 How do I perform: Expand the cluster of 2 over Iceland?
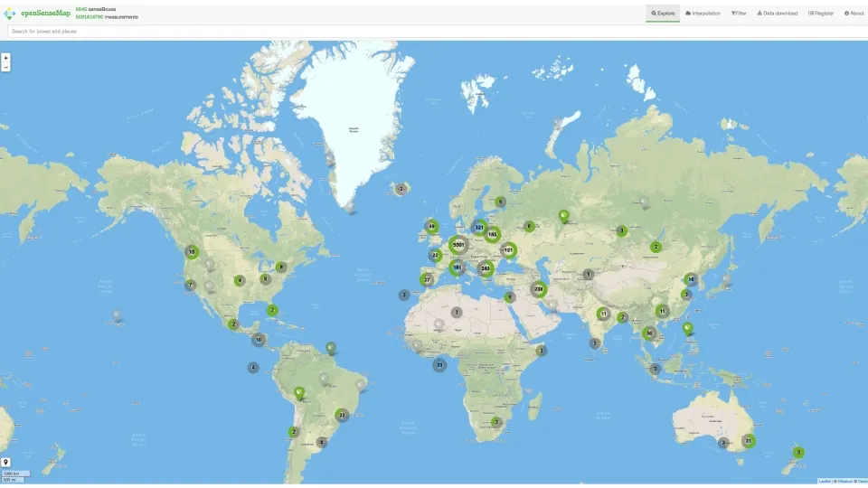tap(401, 189)
